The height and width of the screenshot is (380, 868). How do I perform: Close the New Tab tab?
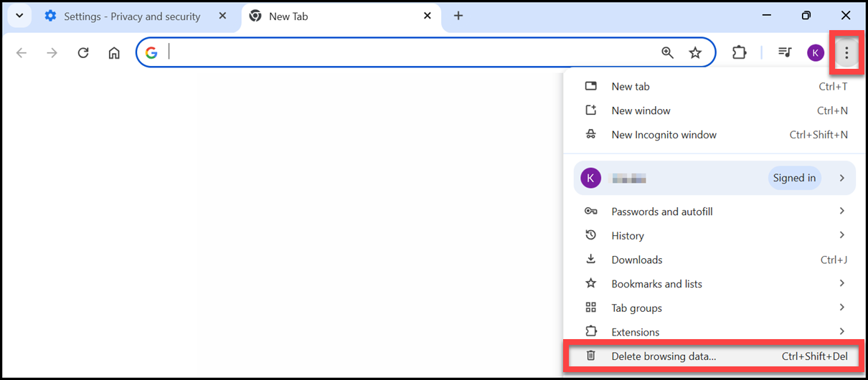coord(428,16)
